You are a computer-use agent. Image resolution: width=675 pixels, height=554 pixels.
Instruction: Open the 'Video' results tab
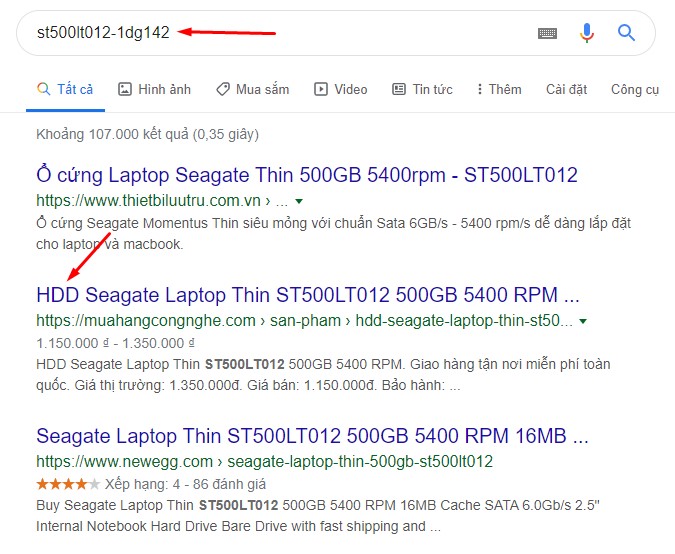click(341, 90)
